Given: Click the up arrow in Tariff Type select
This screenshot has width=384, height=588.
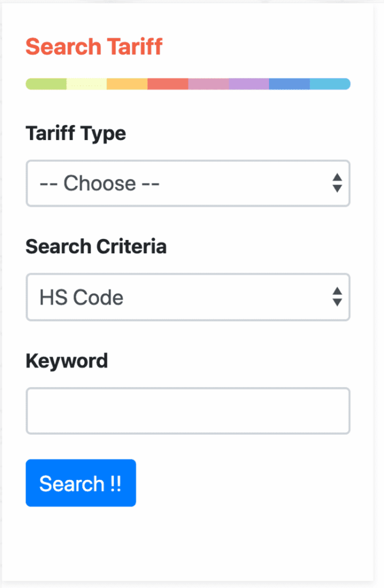Looking at the screenshot, I should [337, 177].
